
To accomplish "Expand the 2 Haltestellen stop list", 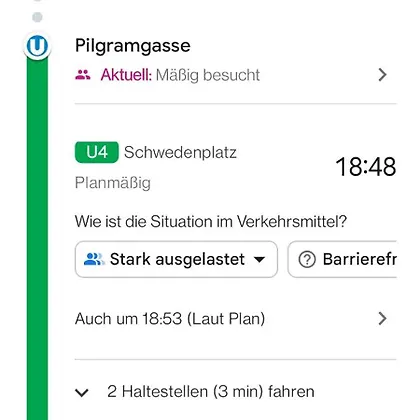I will coord(195,391).
